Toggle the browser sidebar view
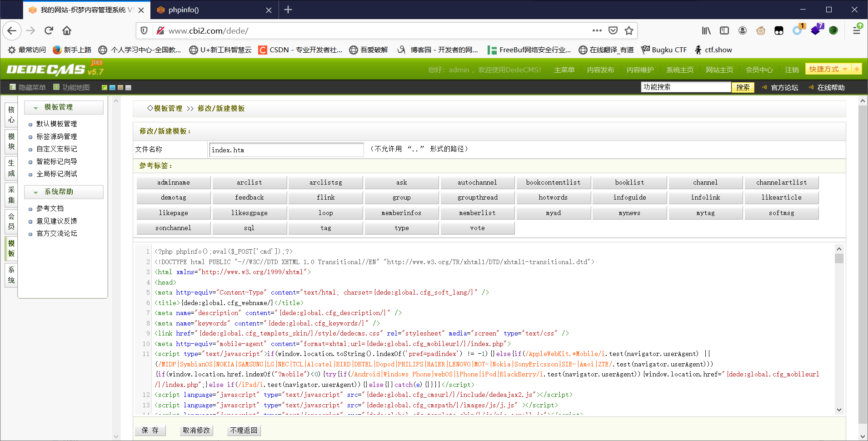Image resolution: width=868 pixels, height=441 pixels. 724,30
